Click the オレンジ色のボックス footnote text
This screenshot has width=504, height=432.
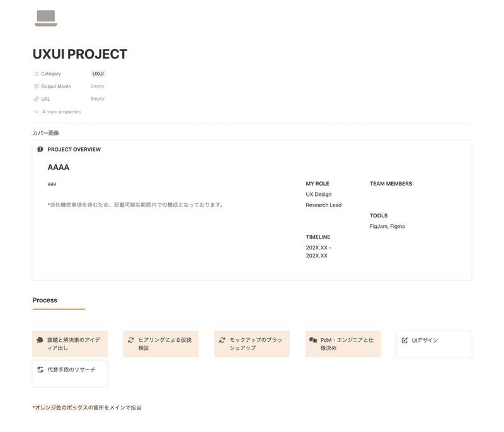pos(87,407)
